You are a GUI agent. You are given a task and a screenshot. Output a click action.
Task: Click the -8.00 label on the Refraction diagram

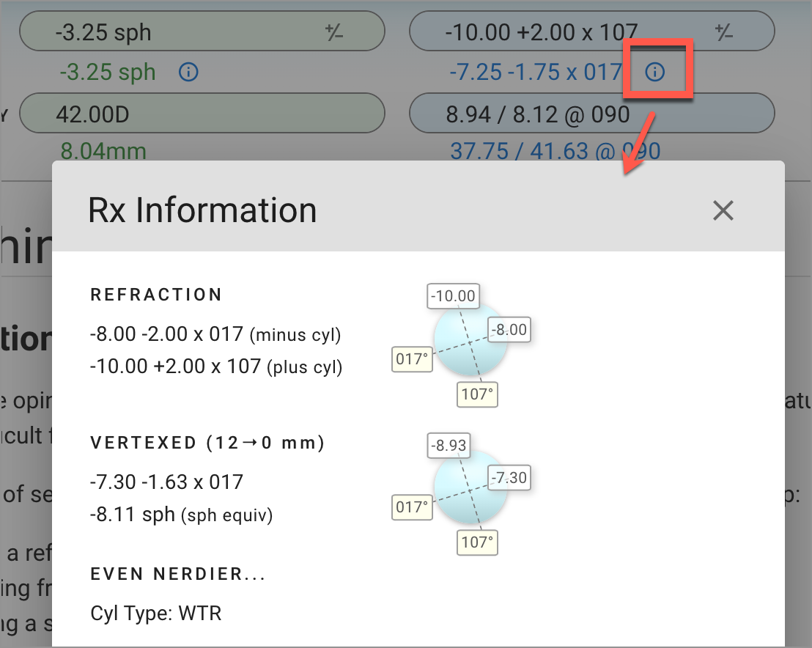click(x=509, y=330)
